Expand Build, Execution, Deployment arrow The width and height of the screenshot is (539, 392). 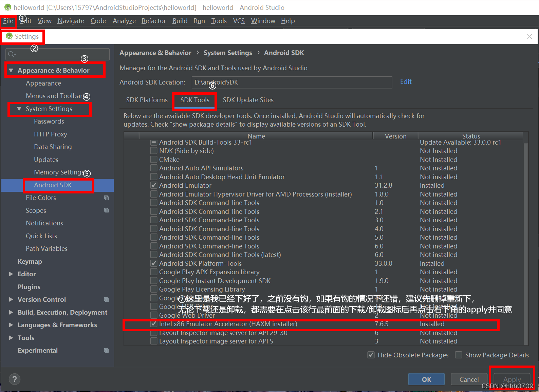11,312
